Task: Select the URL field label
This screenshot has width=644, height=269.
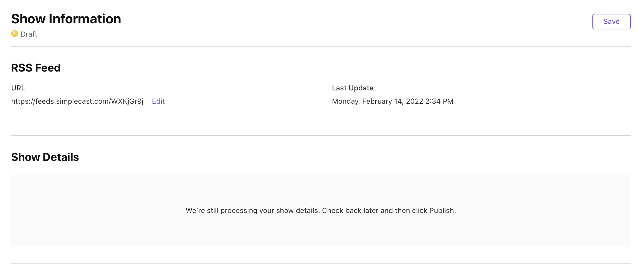Action: (x=18, y=88)
